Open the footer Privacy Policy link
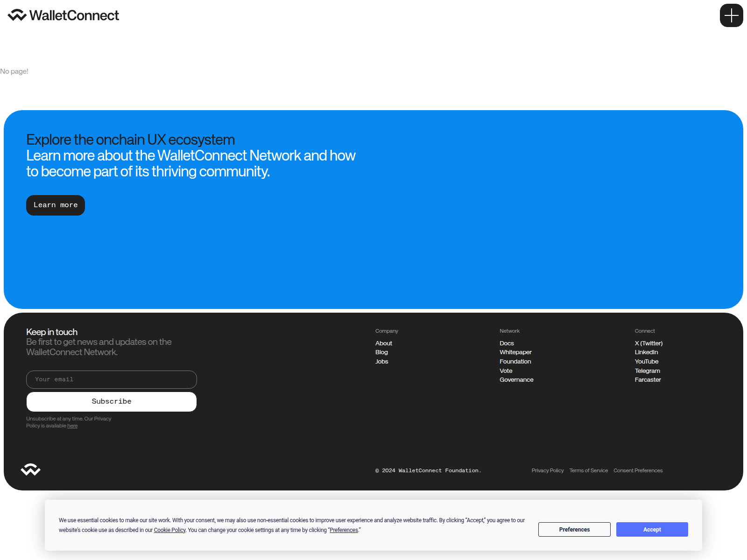This screenshot has width=747, height=560. tap(548, 470)
